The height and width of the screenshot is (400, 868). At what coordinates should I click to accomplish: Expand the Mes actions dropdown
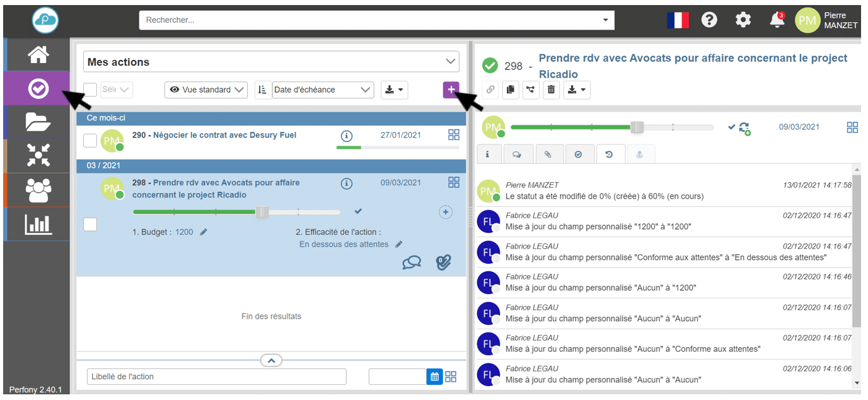point(271,62)
